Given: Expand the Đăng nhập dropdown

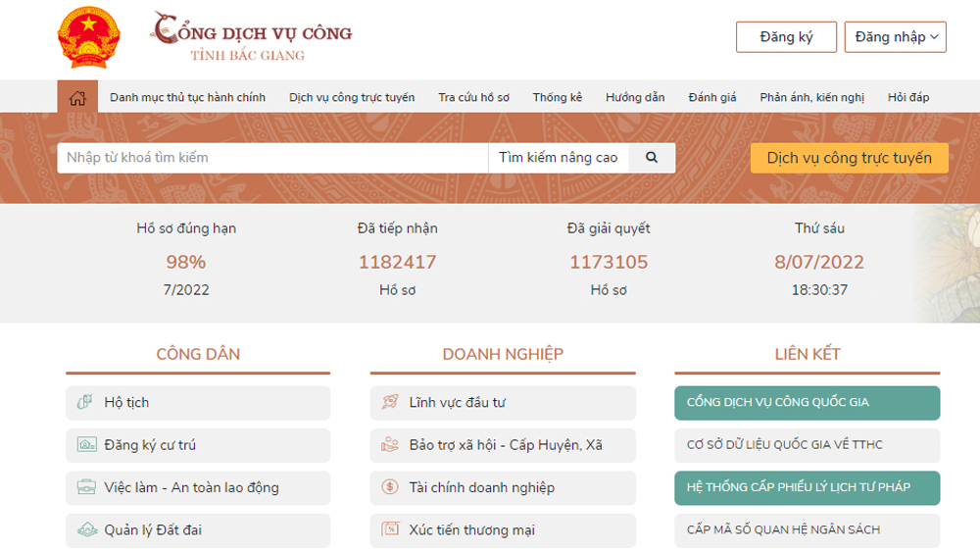Looking at the screenshot, I should click(896, 37).
